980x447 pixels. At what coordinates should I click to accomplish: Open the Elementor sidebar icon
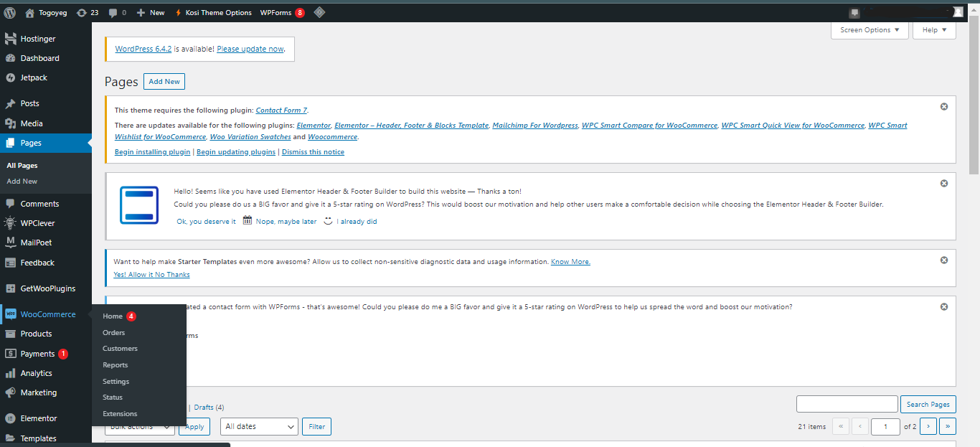[x=11, y=418]
